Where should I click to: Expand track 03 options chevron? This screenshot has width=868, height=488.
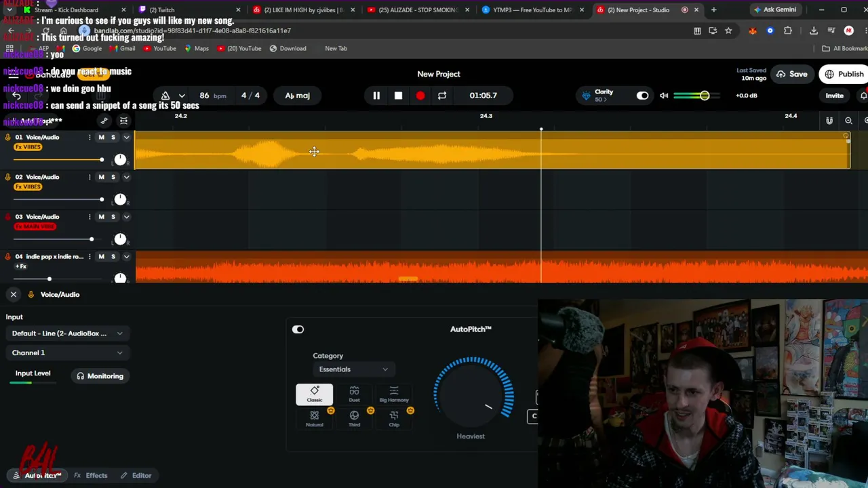point(126,217)
